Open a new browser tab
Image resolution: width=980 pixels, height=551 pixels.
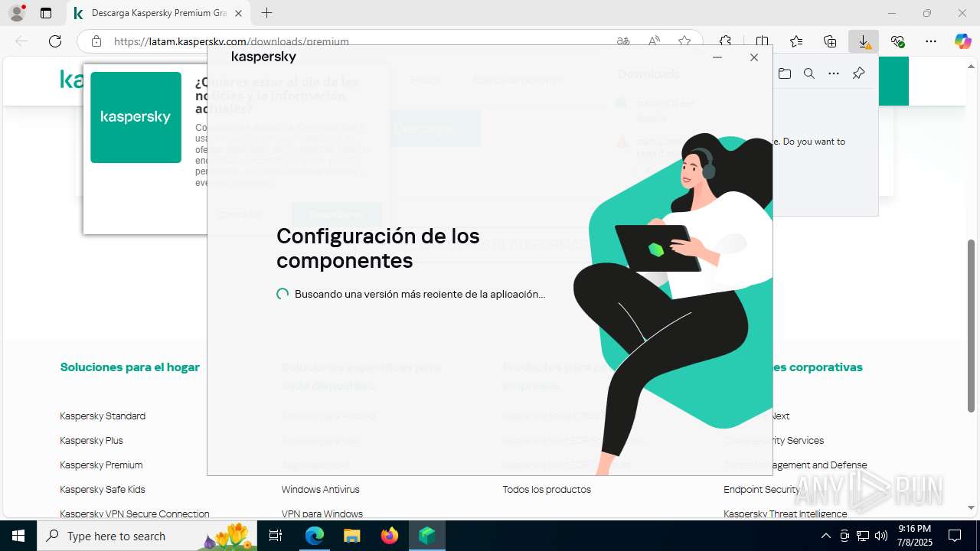click(x=266, y=13)
